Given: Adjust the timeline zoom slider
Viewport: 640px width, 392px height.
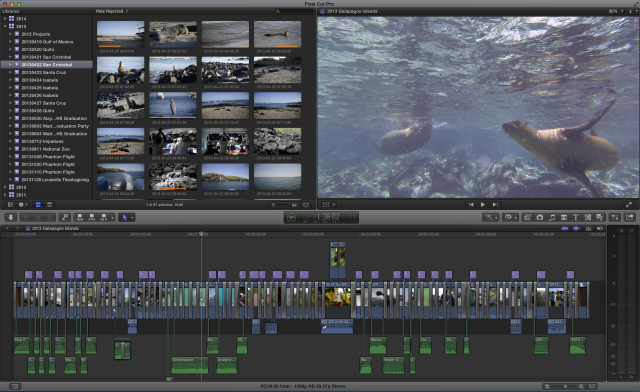Looking at the screenshot, I should tap(565, 386).
